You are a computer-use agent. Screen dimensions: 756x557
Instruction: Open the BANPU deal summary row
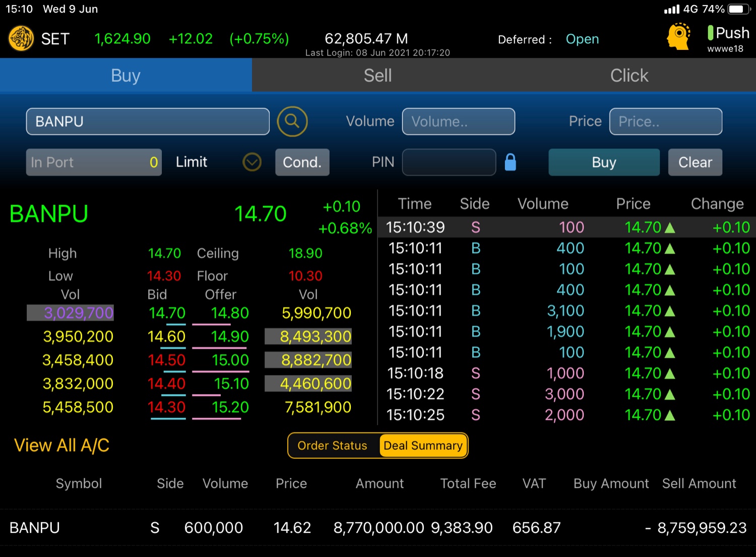[378, 528]
